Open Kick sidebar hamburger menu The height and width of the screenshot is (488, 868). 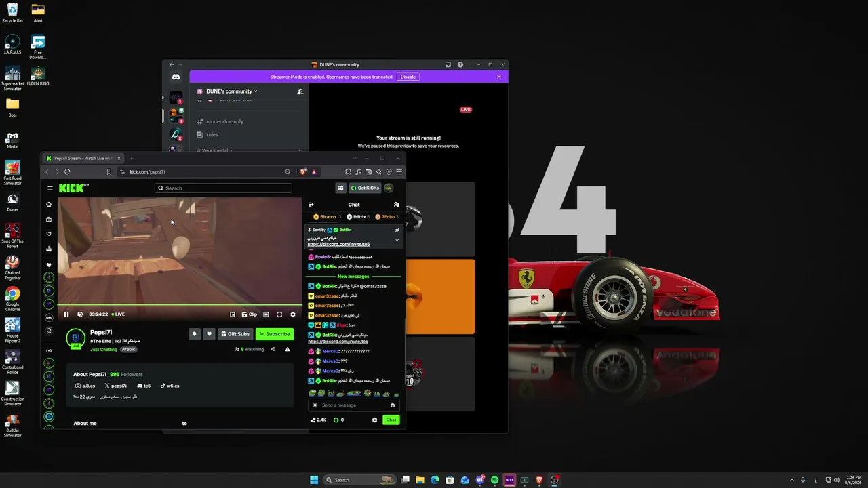(x=50, y=188)
